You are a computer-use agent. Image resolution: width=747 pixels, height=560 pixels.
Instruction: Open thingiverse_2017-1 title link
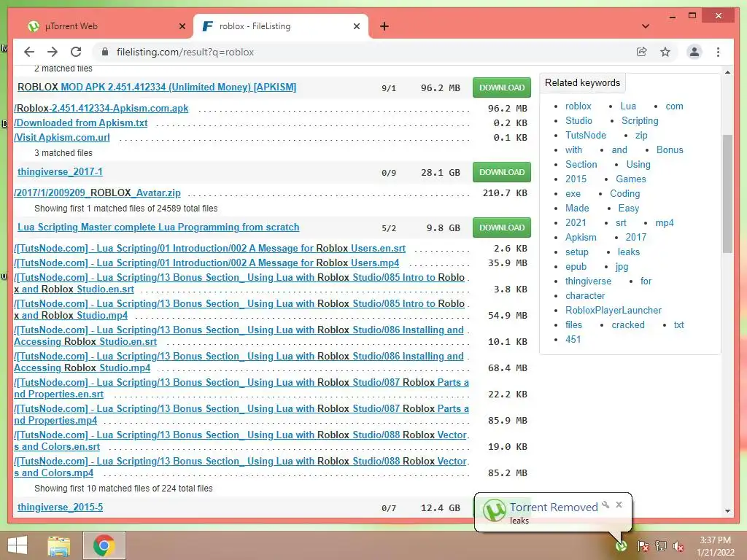click(60, 171)
